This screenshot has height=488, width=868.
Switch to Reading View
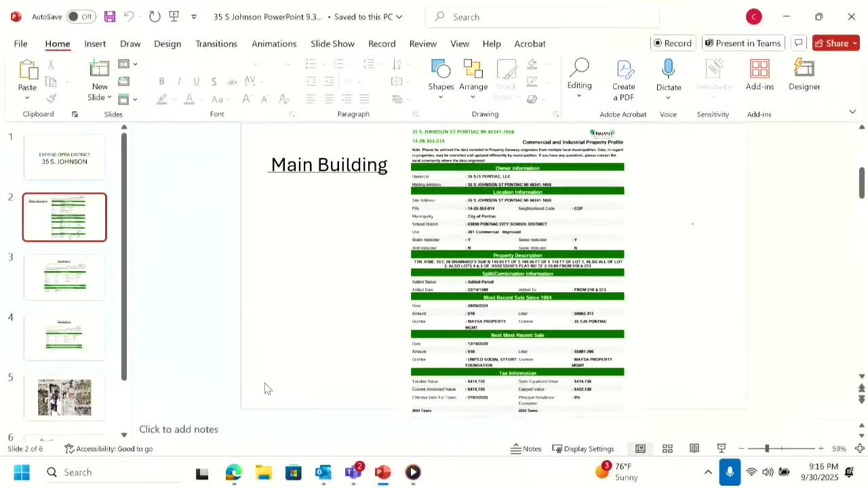694,449
